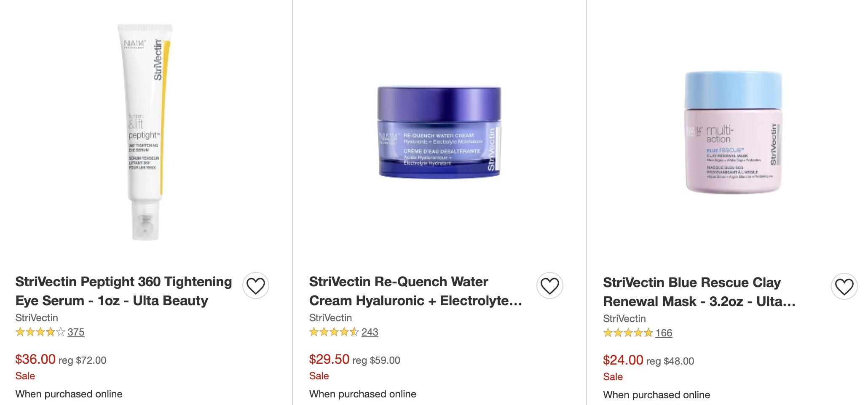Favorite the Blue Rescue Clay Mask heart icon
868x405 pixels.
[844, 287]
